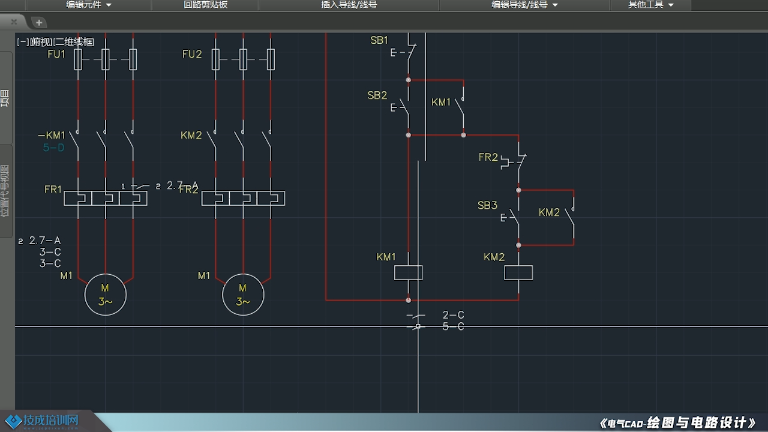Select the right-hand thermal overload block
The width and height of the screenshot is (768, 432).
click(243, 198)
